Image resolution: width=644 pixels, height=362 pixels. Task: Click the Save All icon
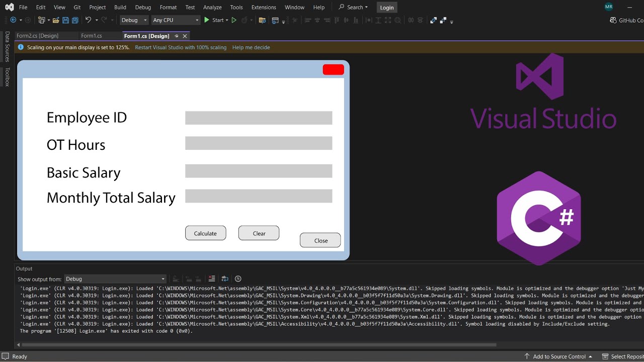75,20
